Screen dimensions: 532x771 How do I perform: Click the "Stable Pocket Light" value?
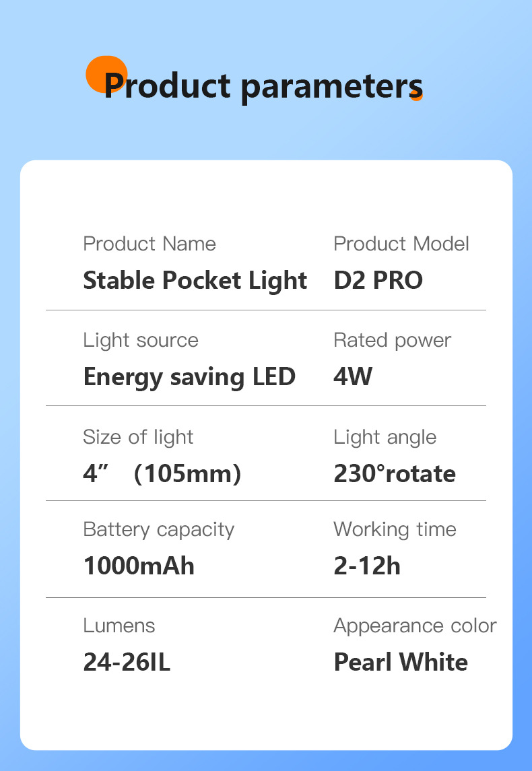(195, 281)
